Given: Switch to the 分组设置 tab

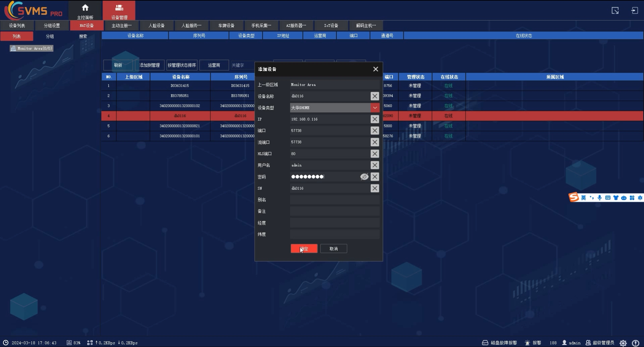Looking at the screenshot, I should (x=52, y=25).
